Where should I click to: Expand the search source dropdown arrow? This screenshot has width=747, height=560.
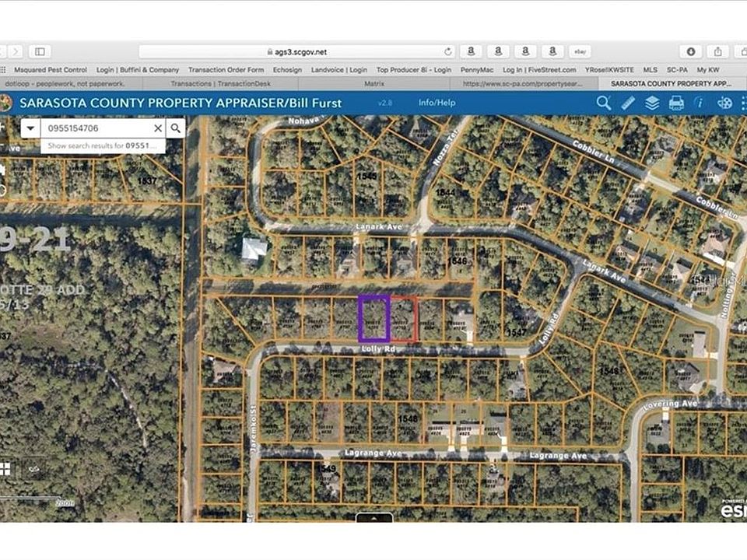[x=30, y=128]
